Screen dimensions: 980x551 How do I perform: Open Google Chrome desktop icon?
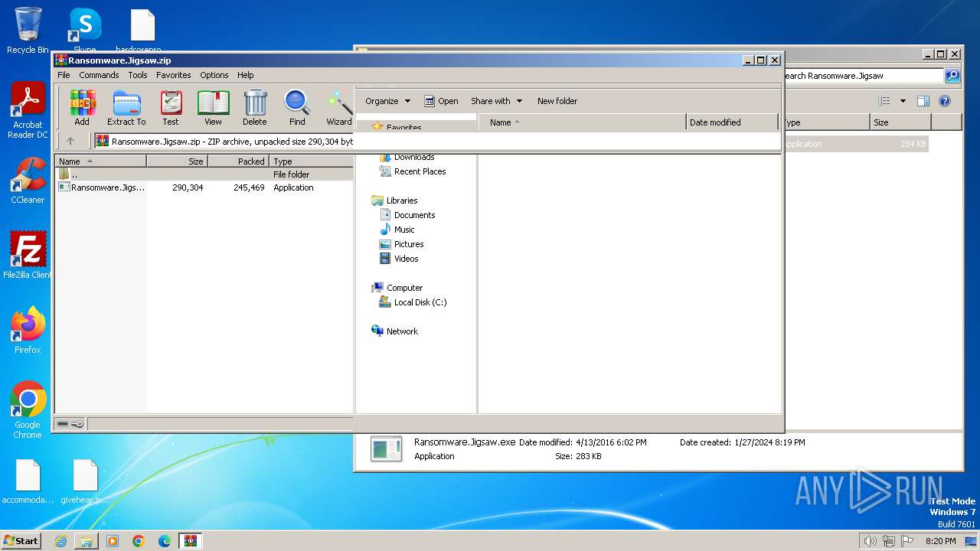(x=28, y=409)
